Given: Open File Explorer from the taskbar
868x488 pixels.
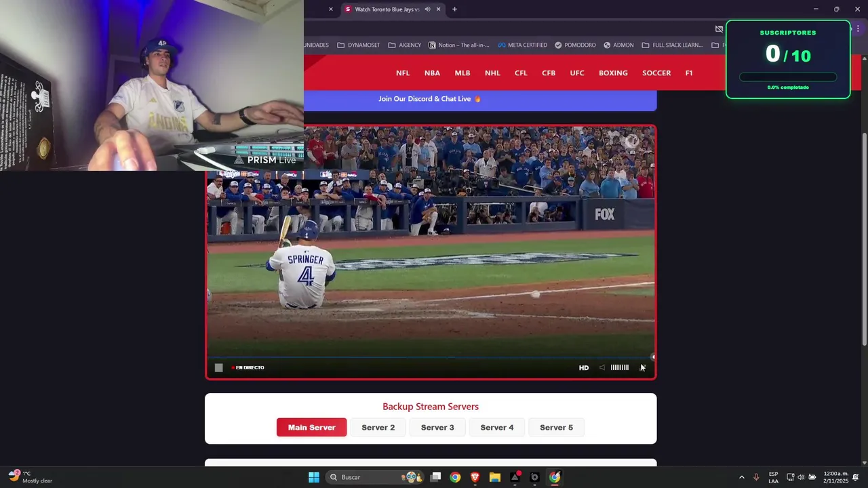Looking at the screenshot, I should pyautogui.click(x=495, y=477).
